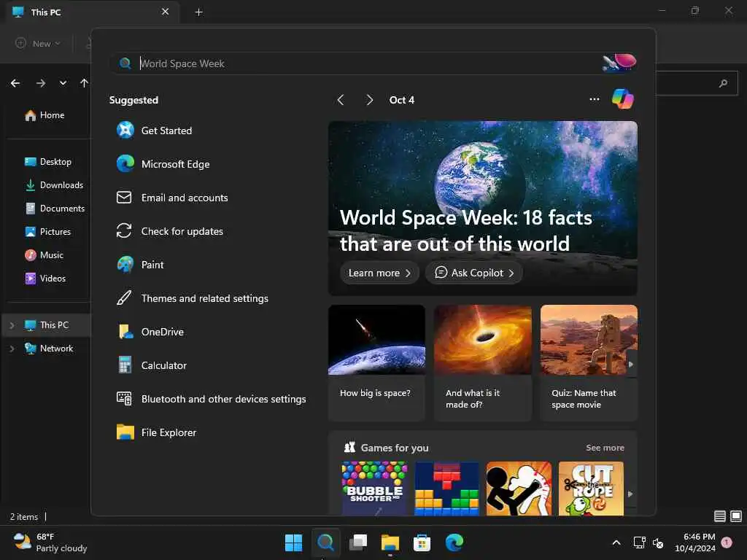The height and width of the screenshot is (560, 747).
Task: Open Bluetooth and other devices settings
Action: 211,399
